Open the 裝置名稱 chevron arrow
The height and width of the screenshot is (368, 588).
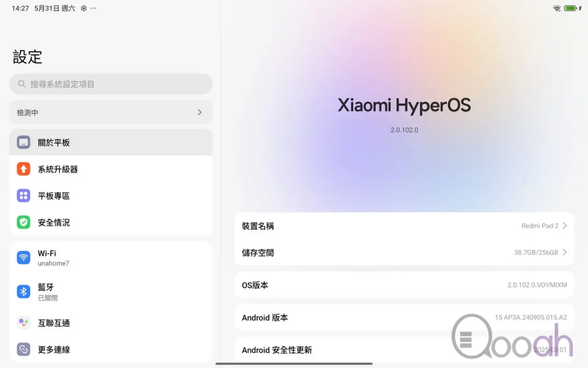[x=565, y=226]
